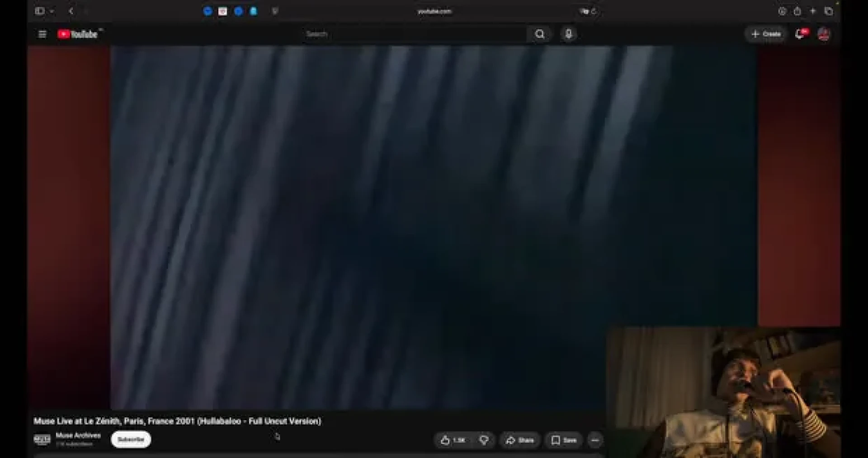Open the YouTube hamburger guide menu
This screenshot has height=458, width=868.
[42, 34]
